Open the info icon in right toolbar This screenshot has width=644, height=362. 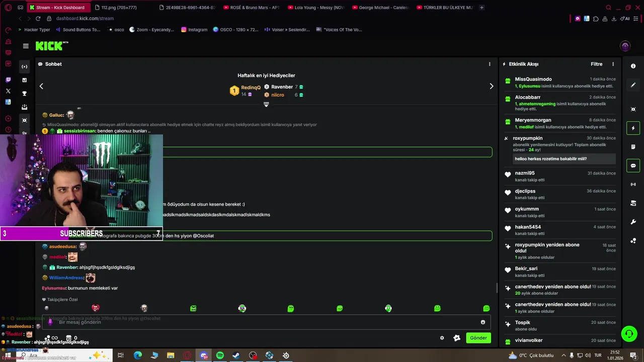click(x=633, y=66)
